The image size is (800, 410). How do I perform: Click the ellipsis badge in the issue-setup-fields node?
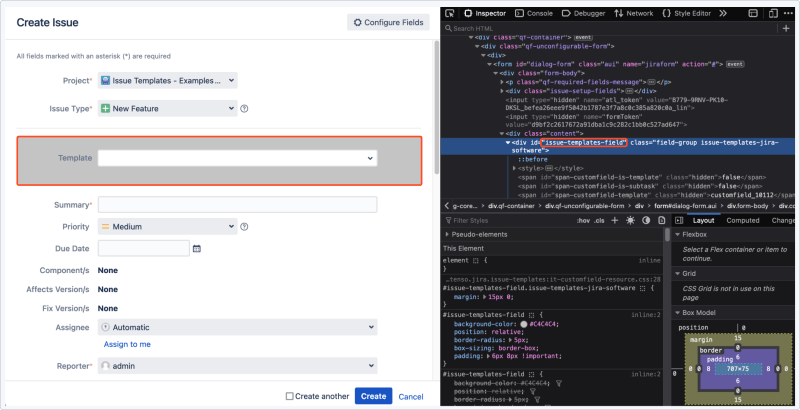pos(629,91)
